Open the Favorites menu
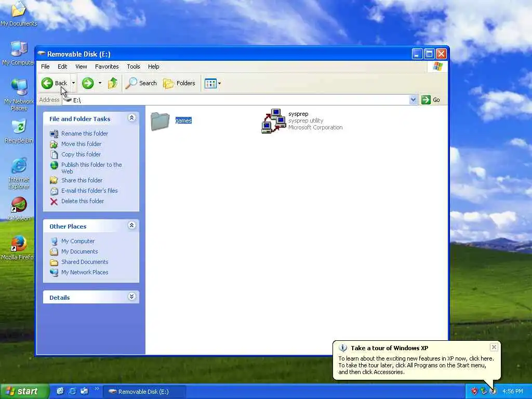This screenshot has height=399, width=532. (x=107, y=66)
